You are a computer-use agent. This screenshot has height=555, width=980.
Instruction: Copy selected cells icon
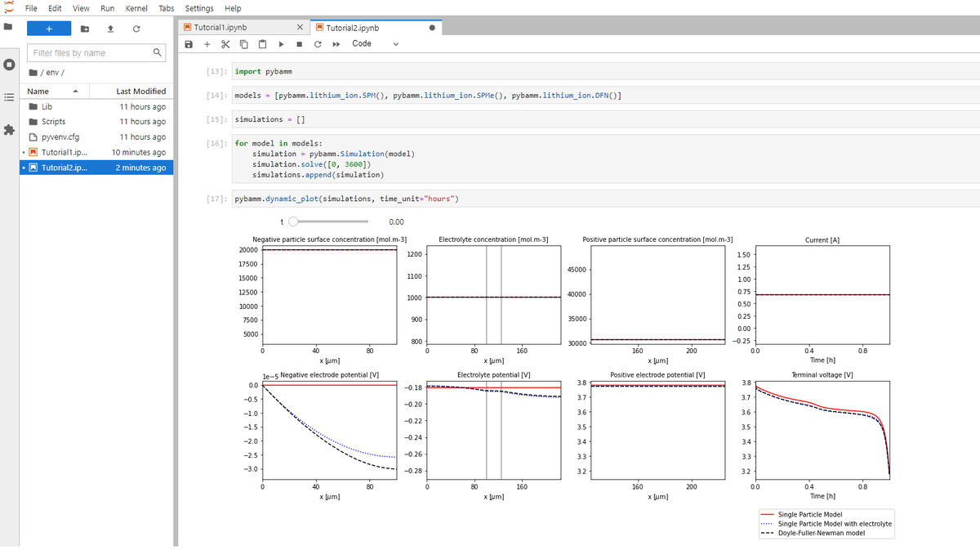point(243,44)
